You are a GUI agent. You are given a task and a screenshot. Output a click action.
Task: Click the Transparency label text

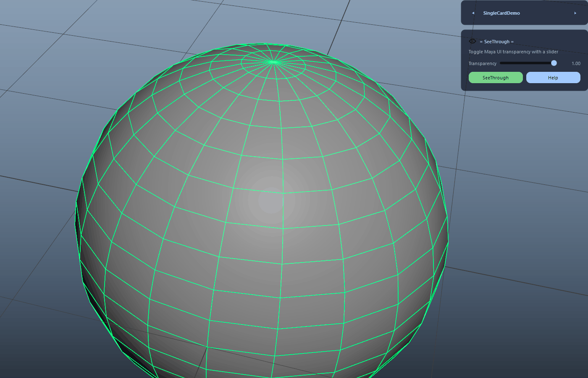[x=483, y=63]
